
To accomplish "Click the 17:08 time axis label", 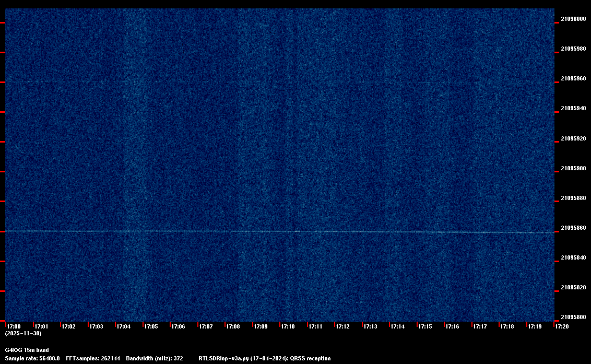I will [233, 326].
